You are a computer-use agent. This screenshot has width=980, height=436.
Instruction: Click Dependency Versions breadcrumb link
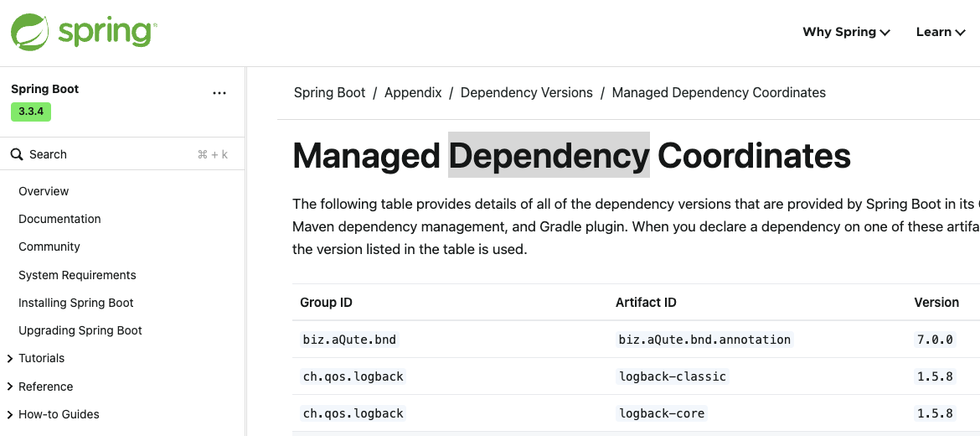coord(526,92)
